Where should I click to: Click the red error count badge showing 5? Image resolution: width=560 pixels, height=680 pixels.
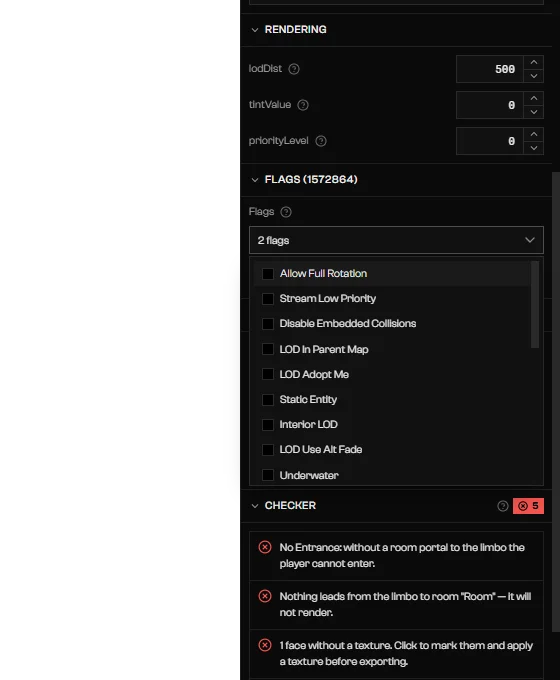pos(528,506)
